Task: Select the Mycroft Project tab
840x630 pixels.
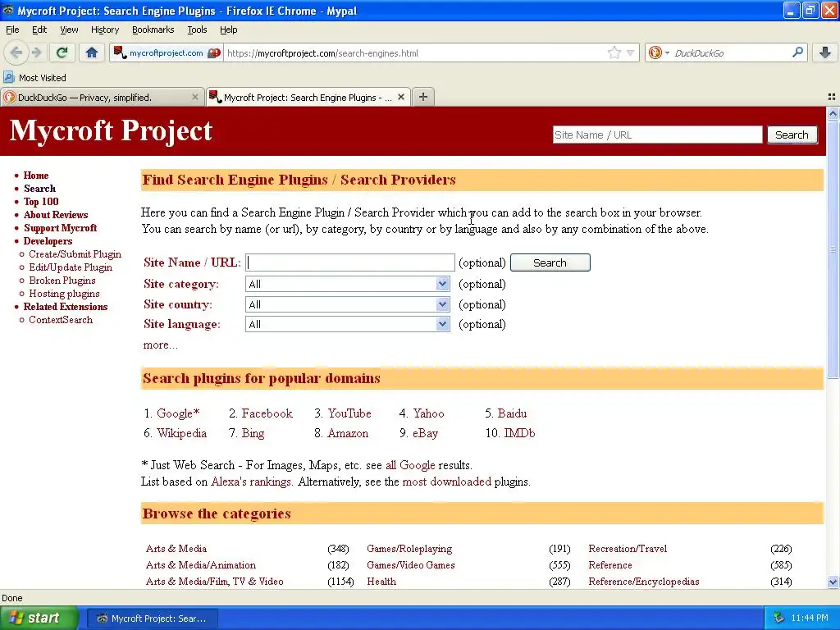Action: pos(308,97)
